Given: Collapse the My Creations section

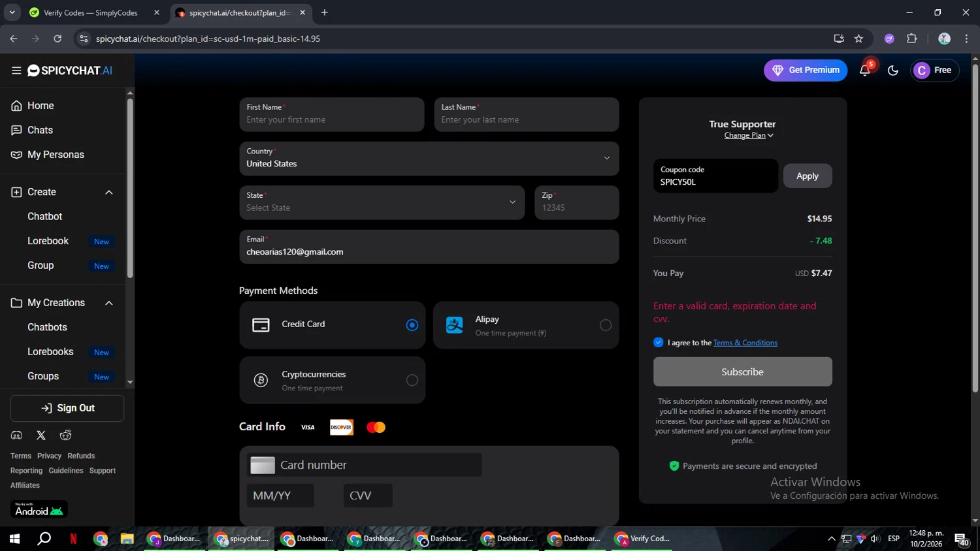Looking at the screenshot, I should tap(109, 303).
